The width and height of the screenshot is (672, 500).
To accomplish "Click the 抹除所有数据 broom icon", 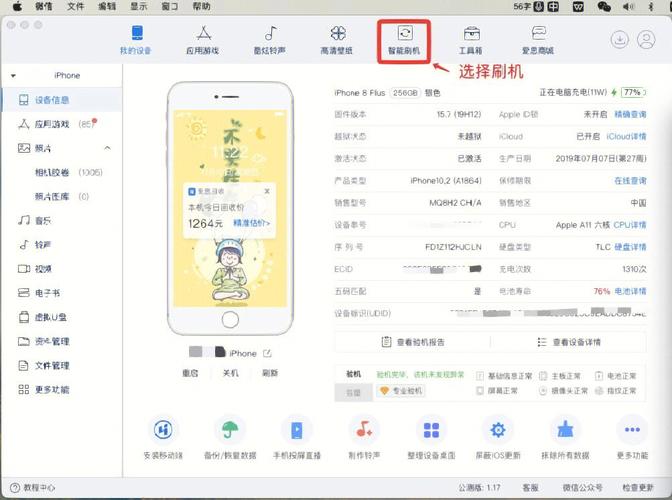I will pos(565,430).
